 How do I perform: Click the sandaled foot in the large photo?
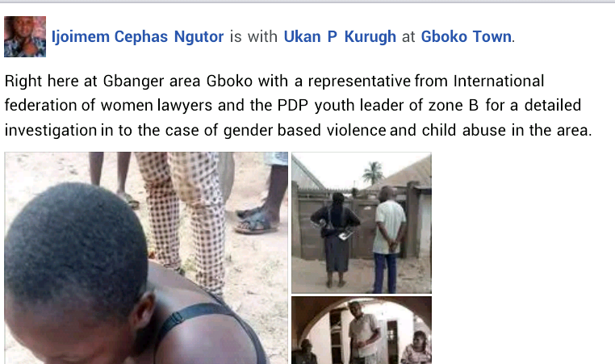point(255,221)
